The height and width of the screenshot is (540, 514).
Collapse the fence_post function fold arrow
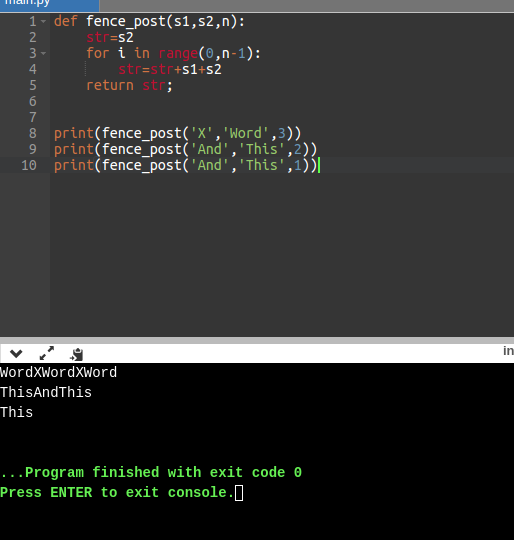point(43,21)
